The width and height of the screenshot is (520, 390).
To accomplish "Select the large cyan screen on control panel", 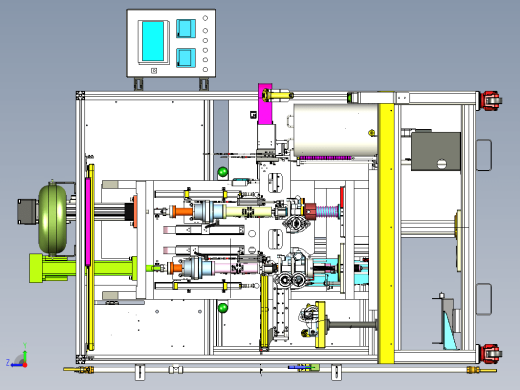I will (153, 41).
